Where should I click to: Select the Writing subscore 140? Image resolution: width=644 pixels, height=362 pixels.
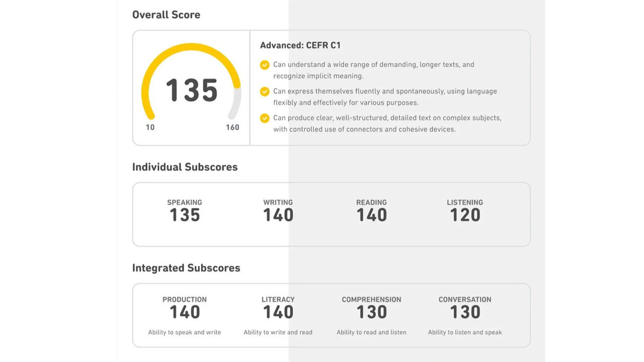[278, 215]
